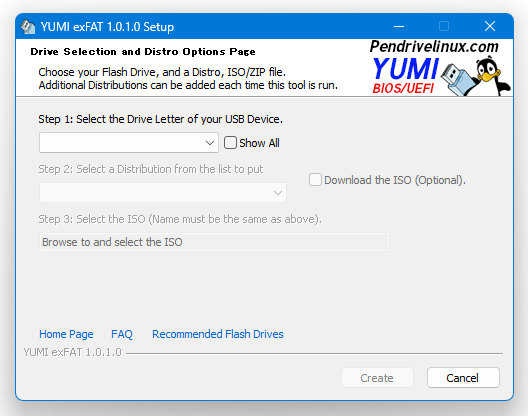Open Recommended Flash Drives link
The height and width of the screenshot is (416, 528).
[x=218, y=334]
